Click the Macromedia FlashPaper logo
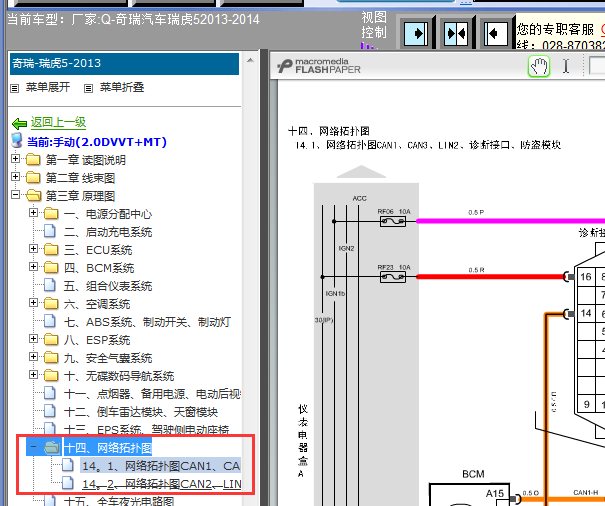605x506 pixels. [319, 66]
